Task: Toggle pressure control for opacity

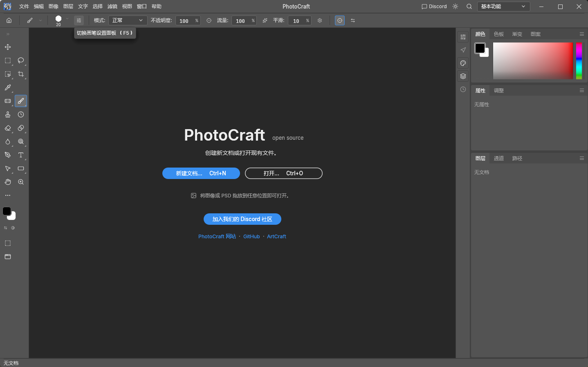Action: pyautogui.click(x=209, y=20)
